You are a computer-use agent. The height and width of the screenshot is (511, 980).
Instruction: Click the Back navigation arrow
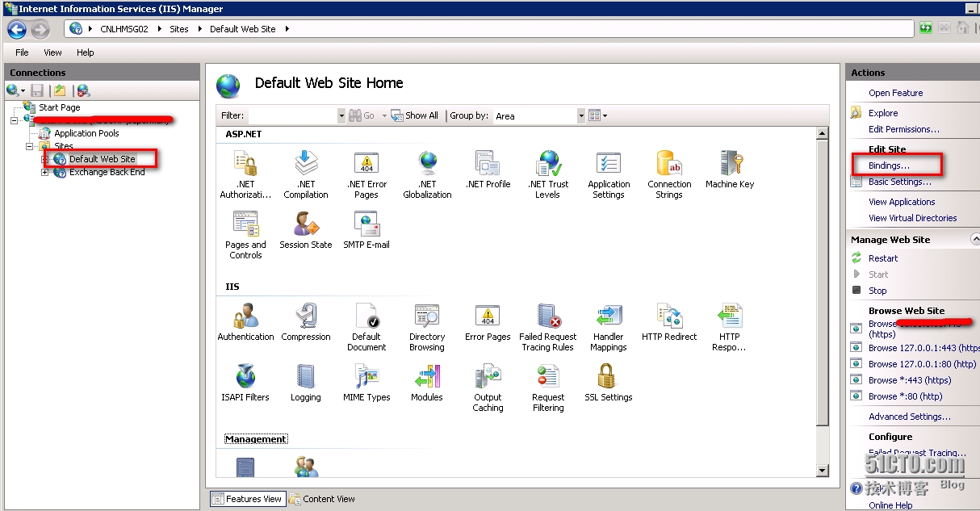click(x=17, y=30)
